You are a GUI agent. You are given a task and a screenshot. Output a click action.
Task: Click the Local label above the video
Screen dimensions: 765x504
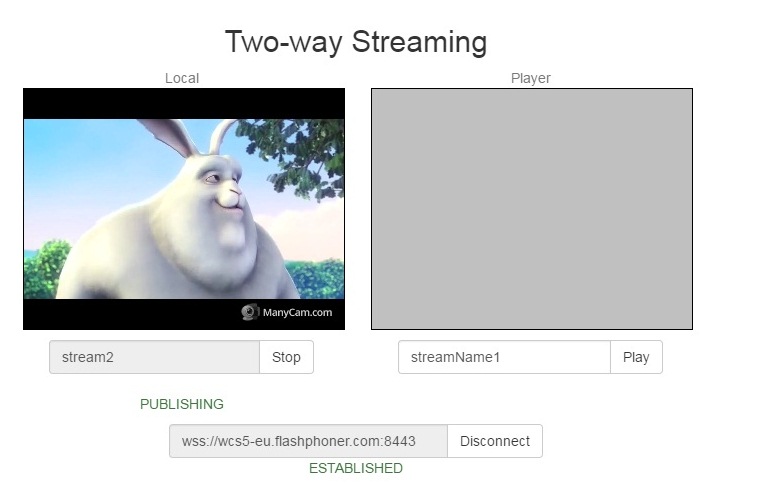(182, 78)
